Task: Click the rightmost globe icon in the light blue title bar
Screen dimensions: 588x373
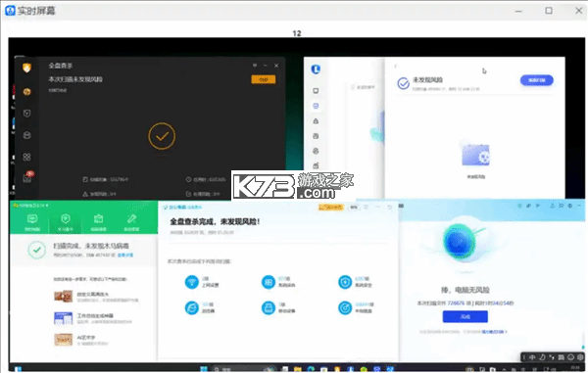Action: (570, 206)
